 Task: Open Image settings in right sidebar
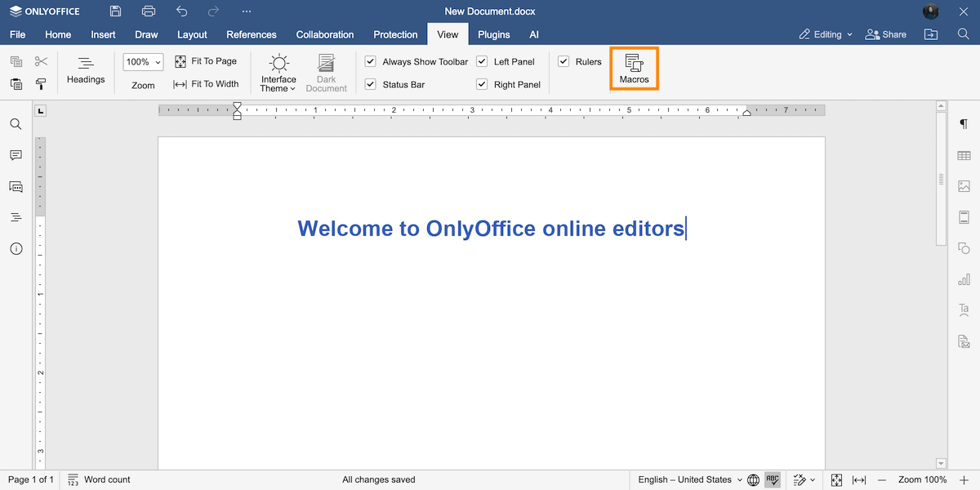(x=964, y=186)
